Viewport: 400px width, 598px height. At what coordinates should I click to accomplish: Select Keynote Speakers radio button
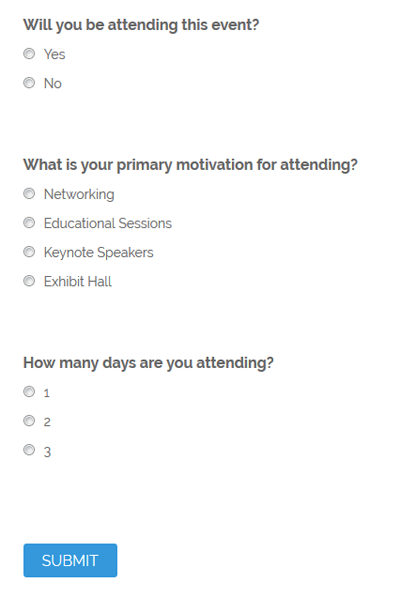pyautogui.click(x=29, y=252)
